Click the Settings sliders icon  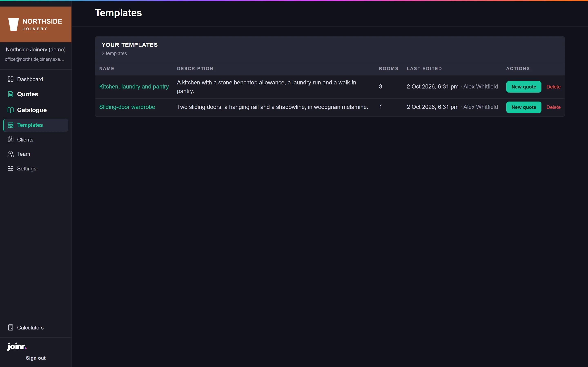click(x=10, y=168)
